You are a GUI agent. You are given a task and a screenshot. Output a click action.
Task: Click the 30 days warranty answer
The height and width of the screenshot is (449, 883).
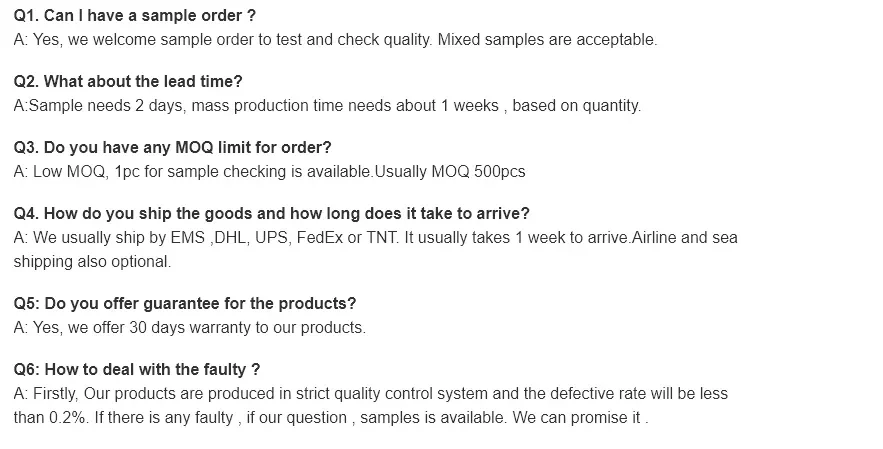pyautogui.click(x=190, y=327)
